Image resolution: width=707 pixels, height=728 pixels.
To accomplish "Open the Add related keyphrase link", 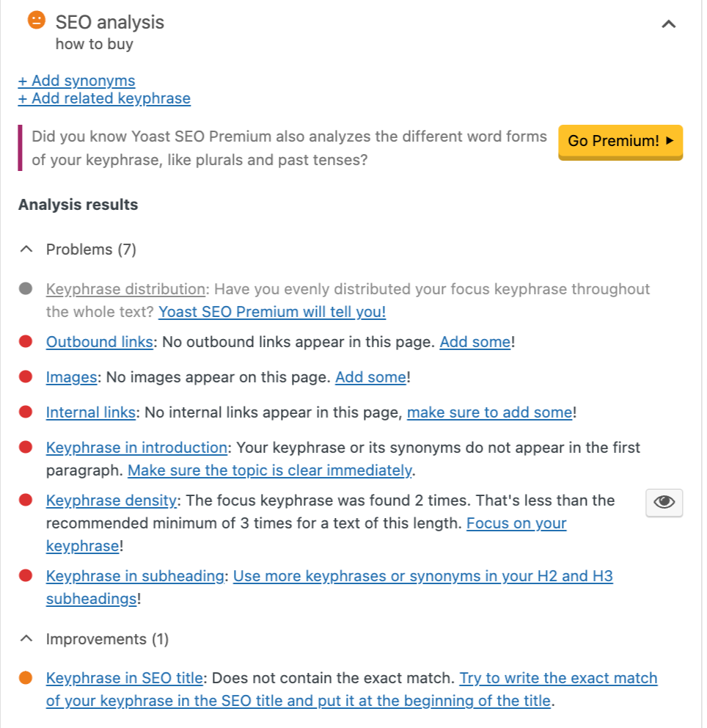I will pyautogui.click(x=104, y=98).
